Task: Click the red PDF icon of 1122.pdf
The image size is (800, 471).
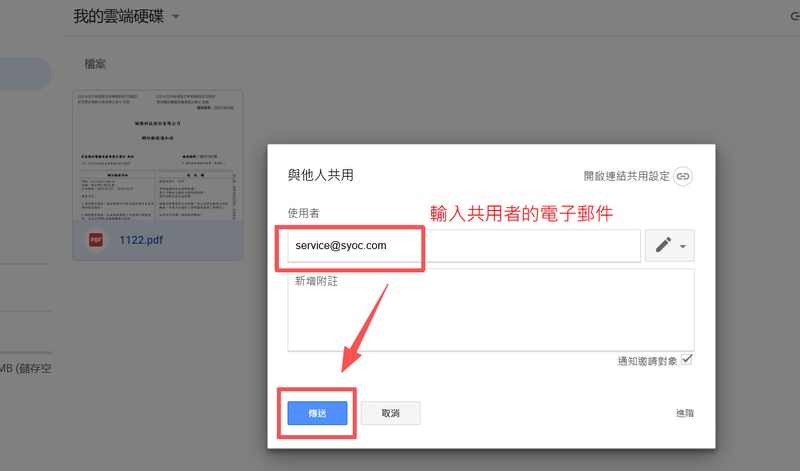Action: point(96,240)
